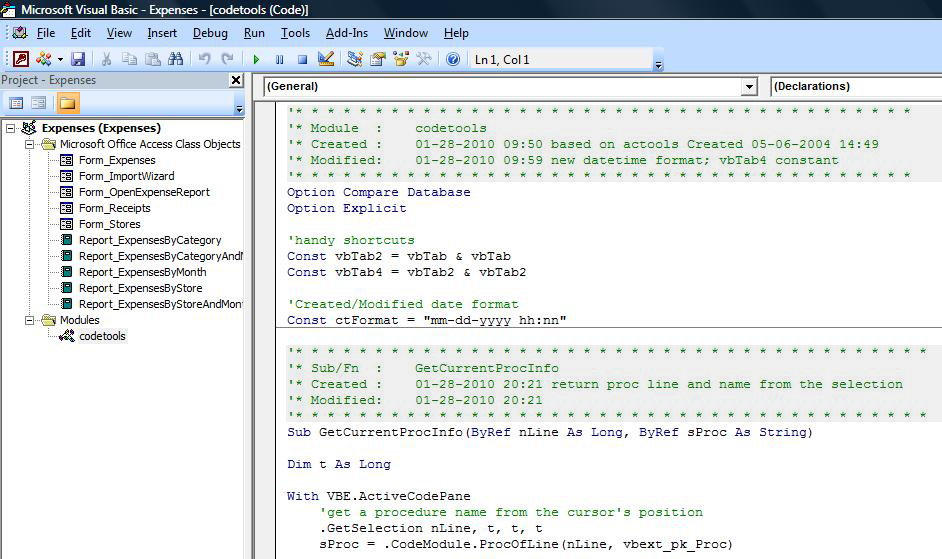The width and height of the screenshot is (942, 559).
Task: Open the File menu
Action: click(x=46, y=33)
